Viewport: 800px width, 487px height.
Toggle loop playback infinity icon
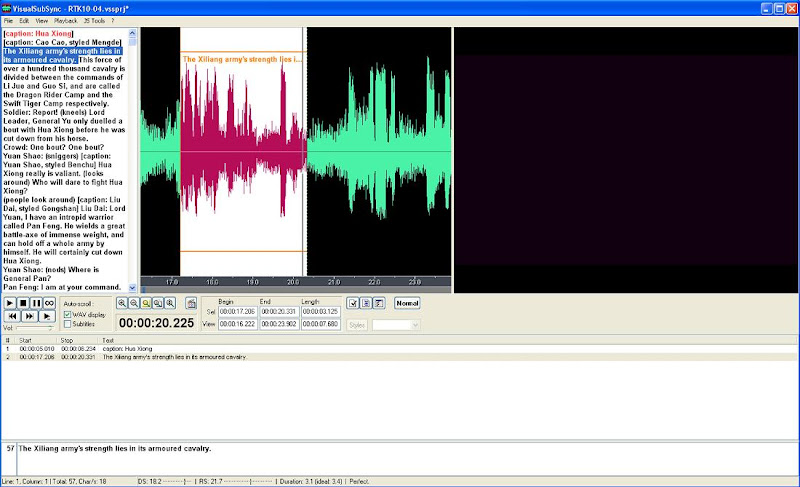[49, 303]
